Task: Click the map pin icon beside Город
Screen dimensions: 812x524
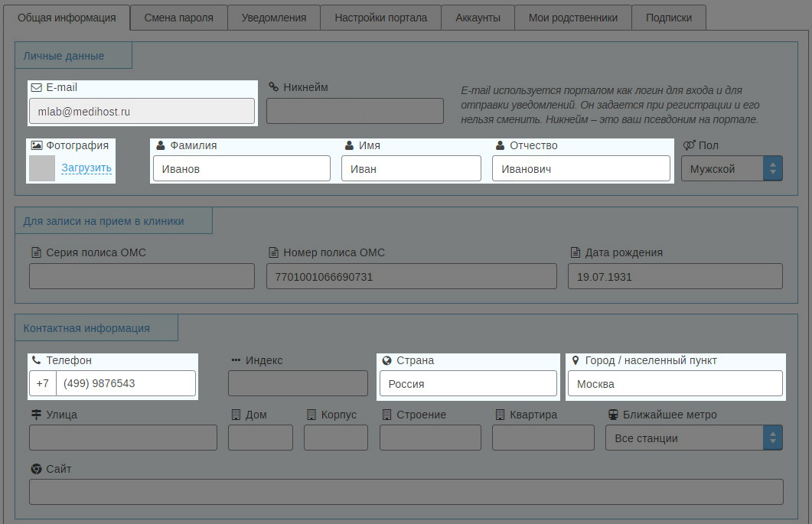Action: 576,360
